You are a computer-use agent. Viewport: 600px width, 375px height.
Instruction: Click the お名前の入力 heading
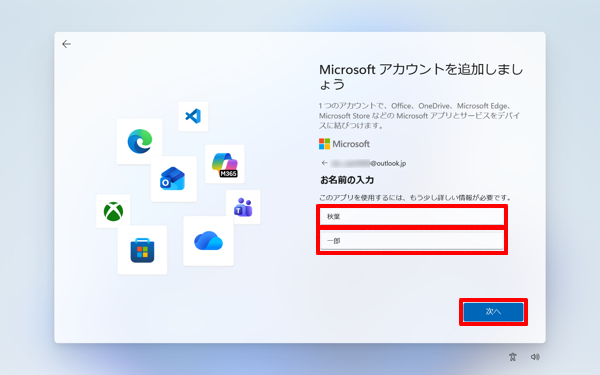pyautogui.click(x=347, y=180)
